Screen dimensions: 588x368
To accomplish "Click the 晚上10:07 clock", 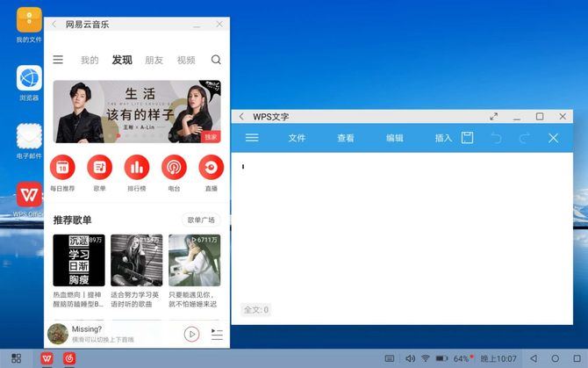I will coord(498,359).
